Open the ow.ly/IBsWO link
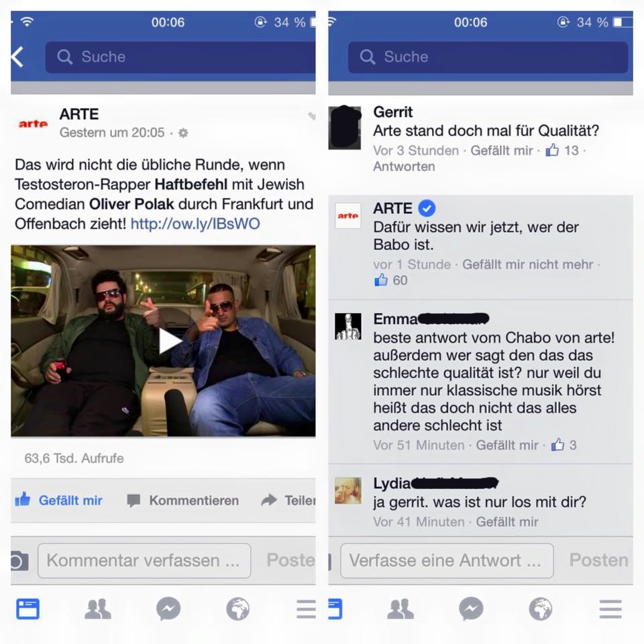 [195, 224]
